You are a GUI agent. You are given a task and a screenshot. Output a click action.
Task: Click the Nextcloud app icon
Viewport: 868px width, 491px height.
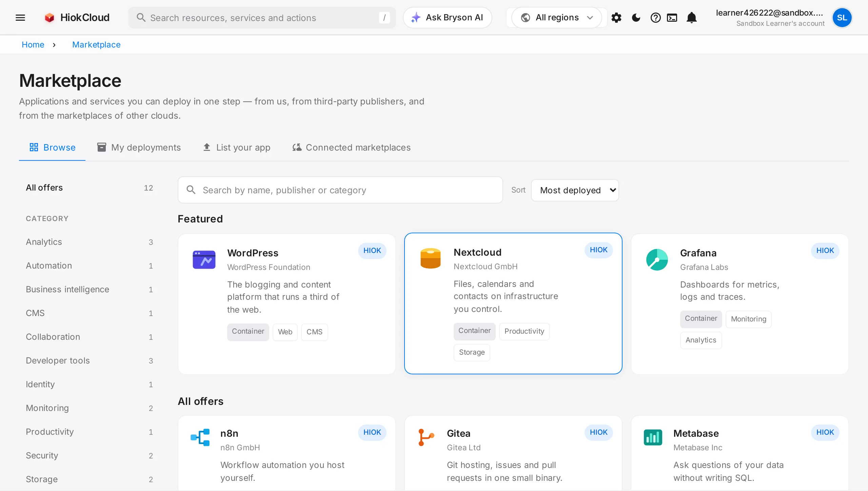tap(431, 258)
